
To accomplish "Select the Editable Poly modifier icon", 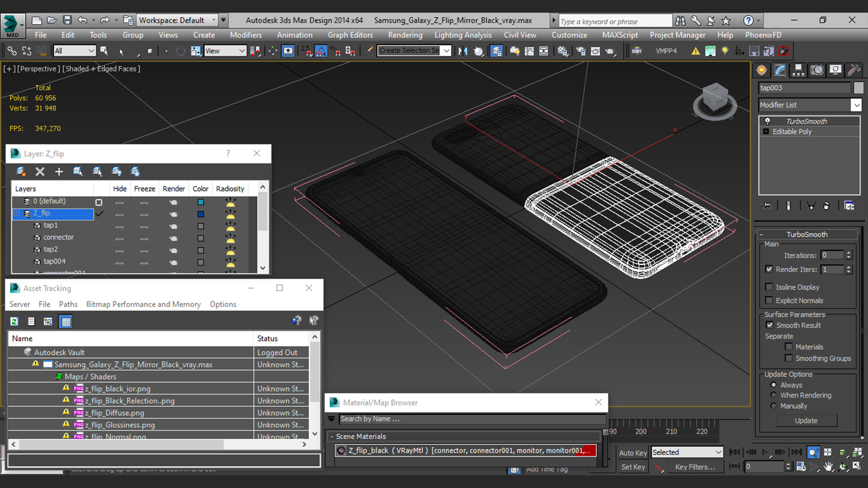I will point(766,131).
